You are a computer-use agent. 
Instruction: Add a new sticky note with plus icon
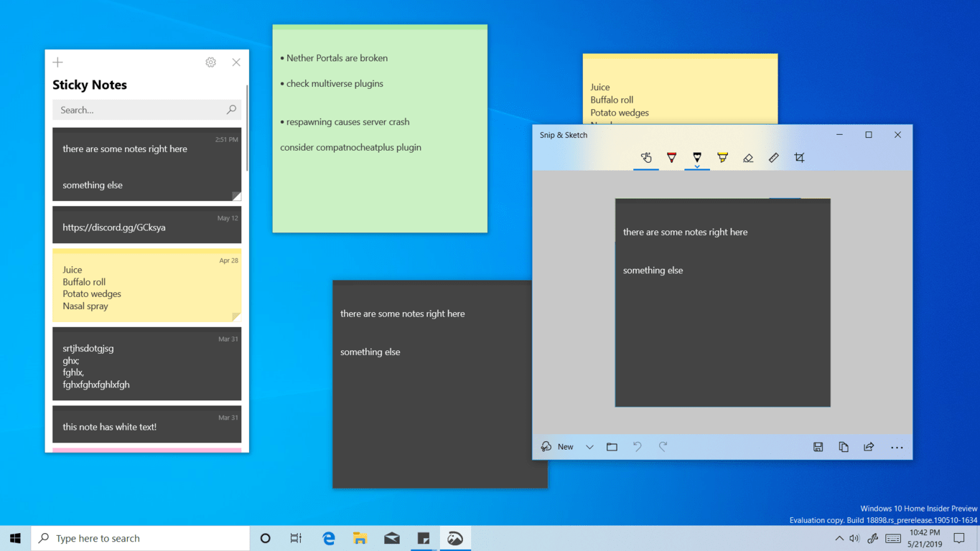58,62
